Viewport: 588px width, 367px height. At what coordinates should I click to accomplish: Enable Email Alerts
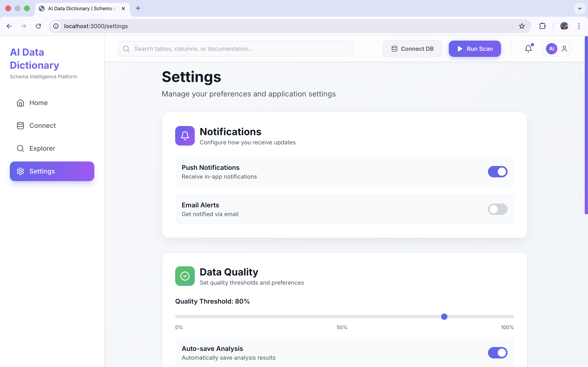pos(497,209)
